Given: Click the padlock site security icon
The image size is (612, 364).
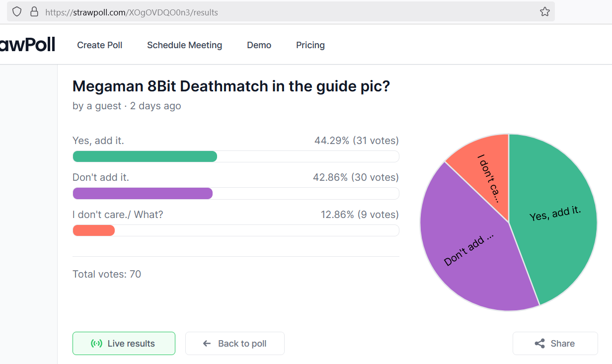Looking at the screenshot, I should pos(34,12).
